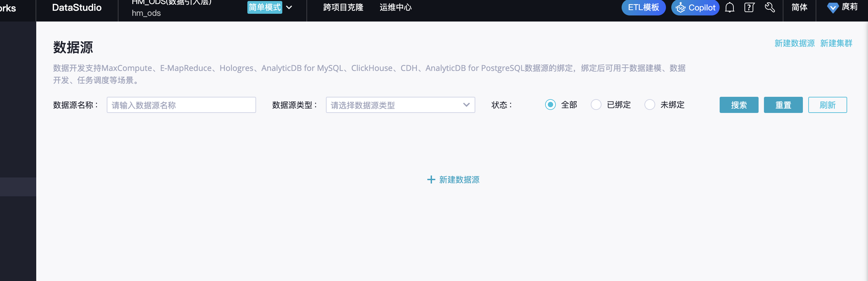Open the help question mark icon

tap(749, 7)
